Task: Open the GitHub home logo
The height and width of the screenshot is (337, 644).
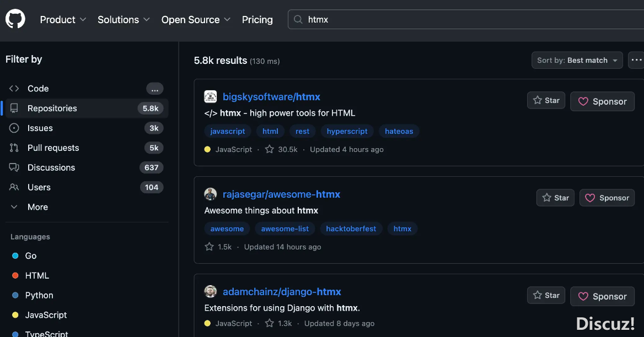Action: 15,19
